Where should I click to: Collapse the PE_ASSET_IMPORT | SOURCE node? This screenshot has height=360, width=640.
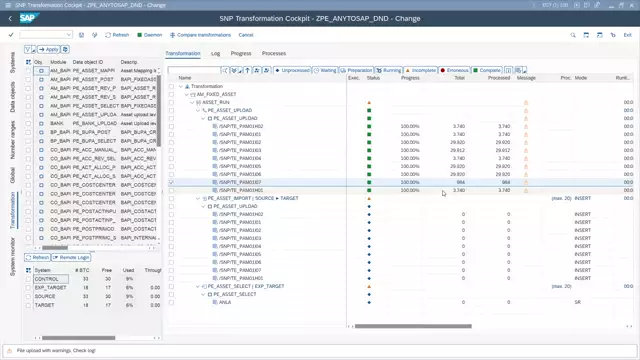tap(198, 198)
